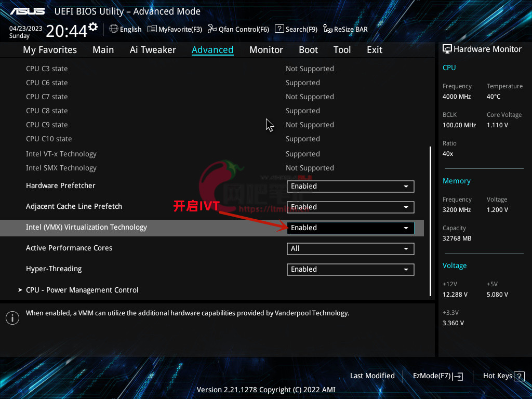532x399 pixels.
Task: Click the CPU C9 state row label
Action: [x=47, y=125]
